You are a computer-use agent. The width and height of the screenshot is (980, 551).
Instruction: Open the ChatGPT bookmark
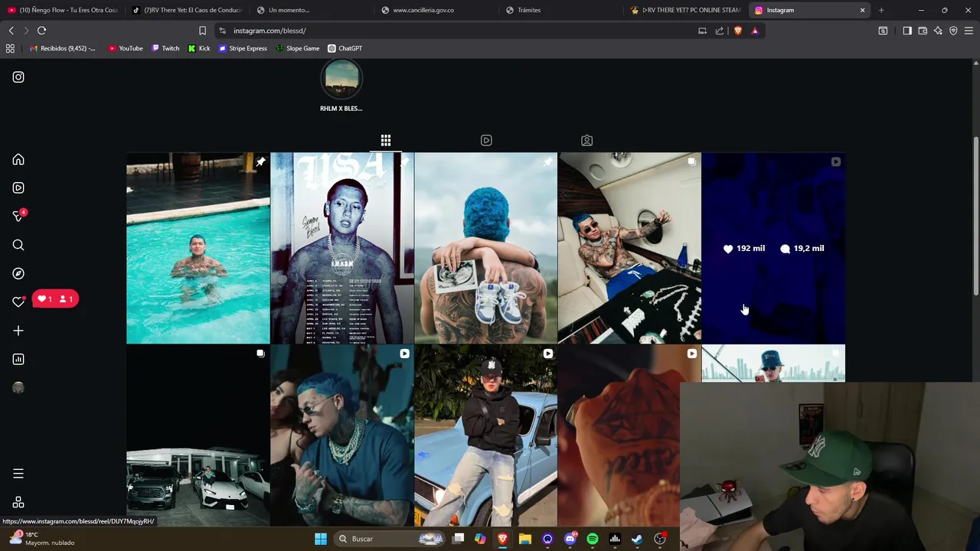point(345,48)
